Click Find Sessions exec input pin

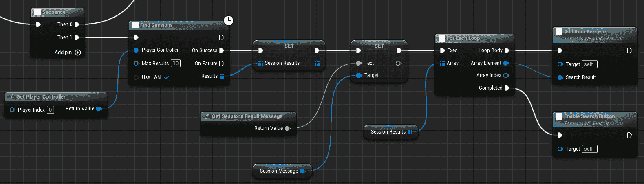tap(136, 37)
